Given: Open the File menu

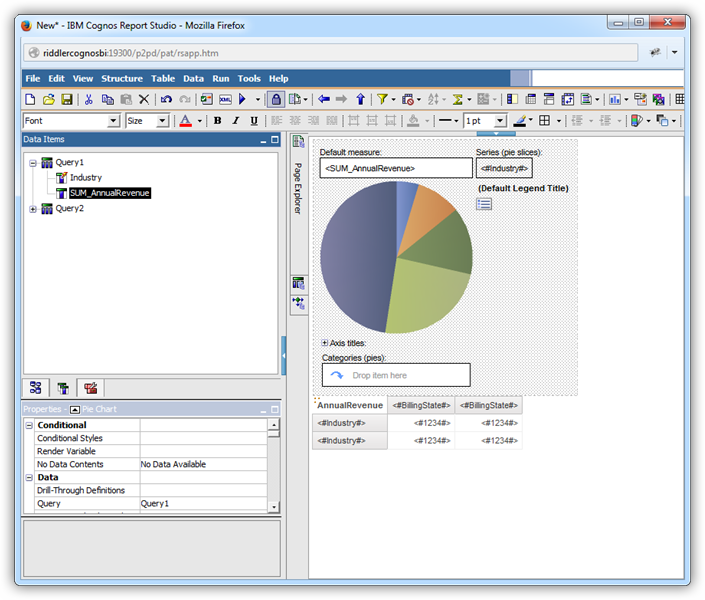Looking at the screenshot, I should [x=32, y=78].
